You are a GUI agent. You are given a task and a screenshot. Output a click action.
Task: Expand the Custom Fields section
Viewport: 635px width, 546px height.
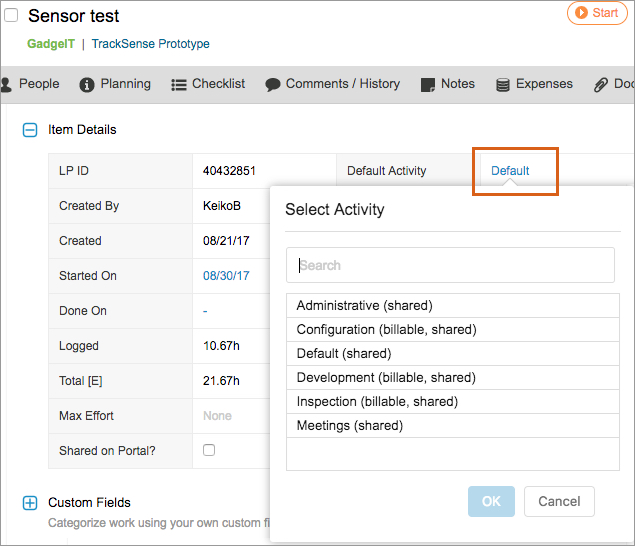click(x=30, y=503)
